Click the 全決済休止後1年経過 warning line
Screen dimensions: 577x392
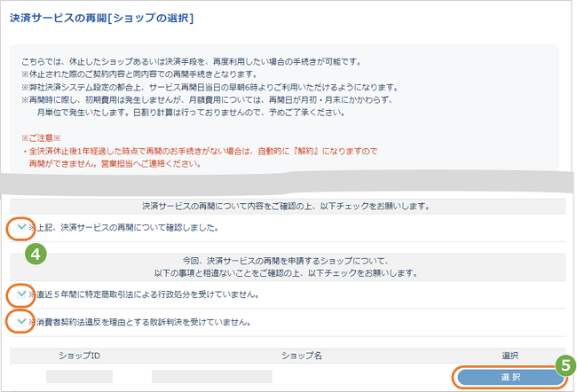200,151
